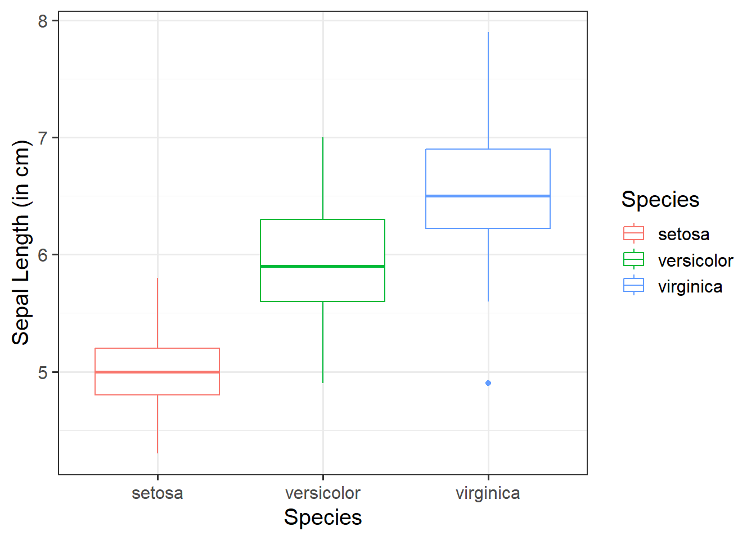Click the green versicolor legend key icon
The image size is (756, 540).
click(x=633, y=260)
